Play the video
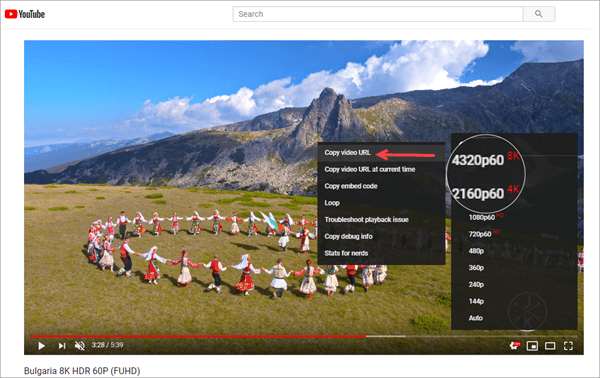Screen dimensions: 600x378 pyautogui.click(x=41, y=346)
